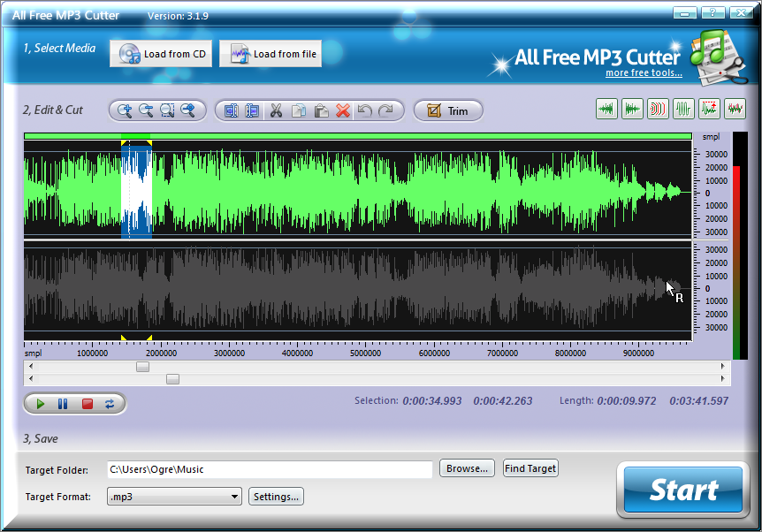Image resolution: width=762 pixels, height=532 pixels.
Task: Play the audio selection
Action: [41, 404]
